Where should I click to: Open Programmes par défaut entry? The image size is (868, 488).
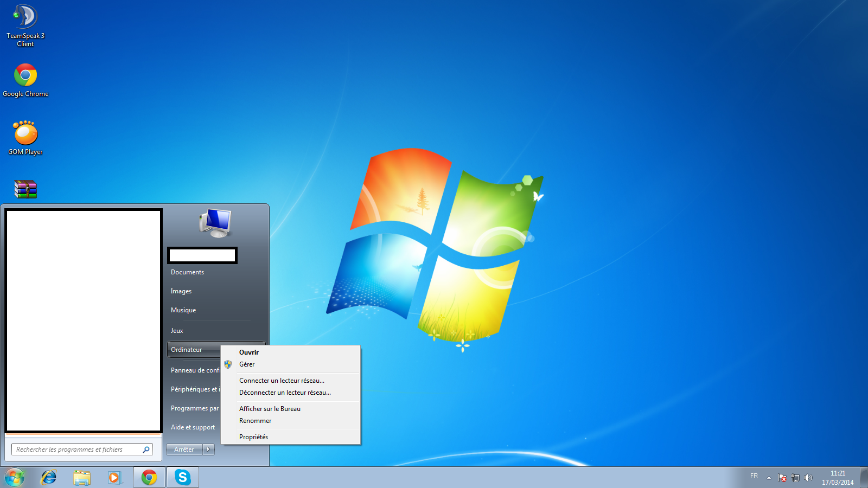(194, 408)
